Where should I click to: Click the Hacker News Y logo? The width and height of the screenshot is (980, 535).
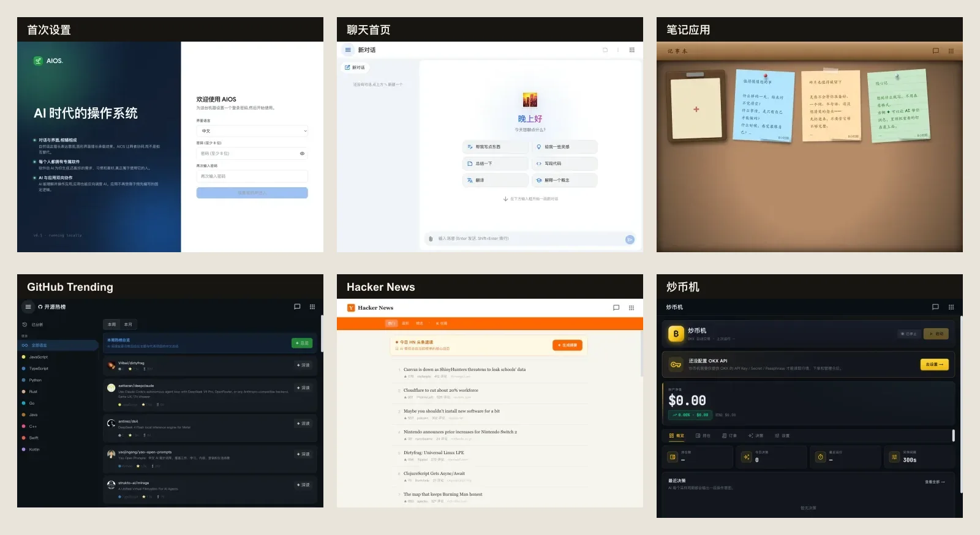point(351,308)
